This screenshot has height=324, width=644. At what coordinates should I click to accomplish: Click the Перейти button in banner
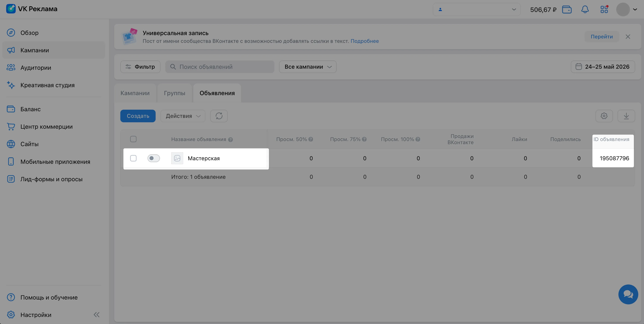tap(602, 36)
